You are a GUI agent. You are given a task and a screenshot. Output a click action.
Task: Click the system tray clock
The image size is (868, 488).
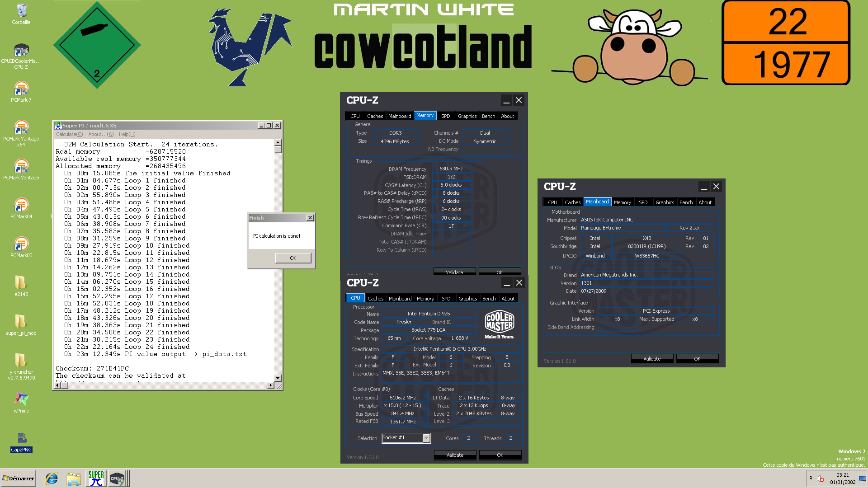tap(842, 479)
